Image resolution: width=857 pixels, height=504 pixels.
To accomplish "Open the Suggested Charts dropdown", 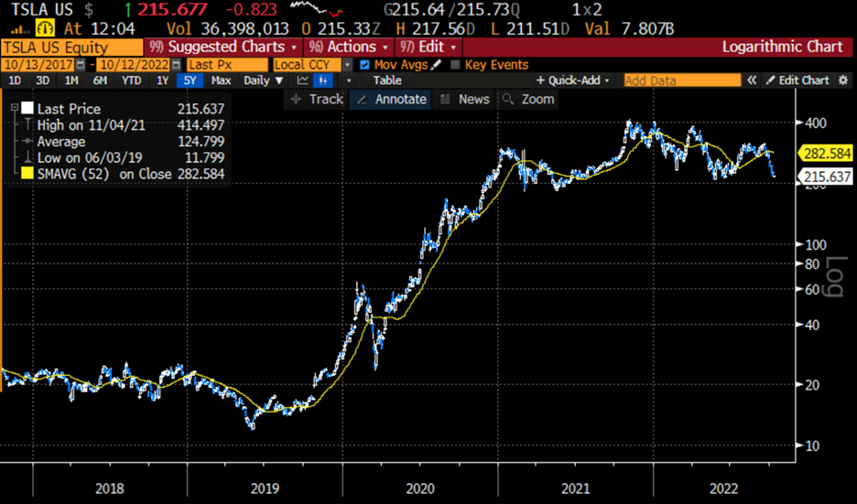I will click(223, 47).
